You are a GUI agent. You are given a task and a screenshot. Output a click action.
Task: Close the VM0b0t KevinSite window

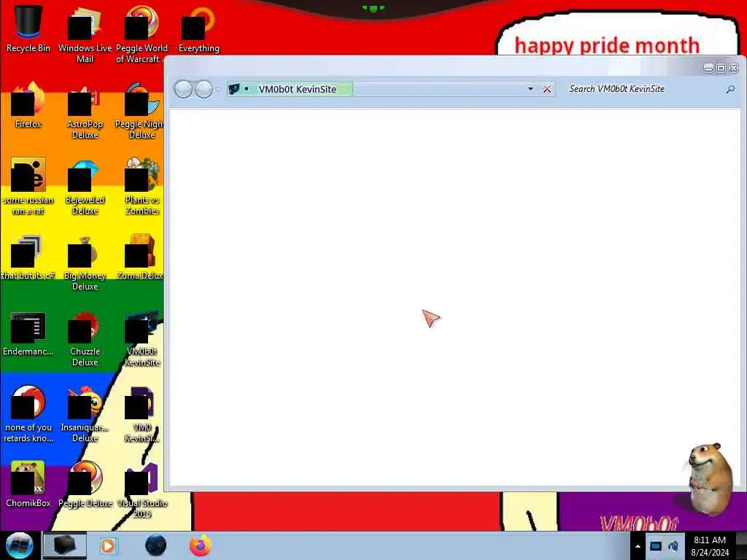tap(734, 69)
